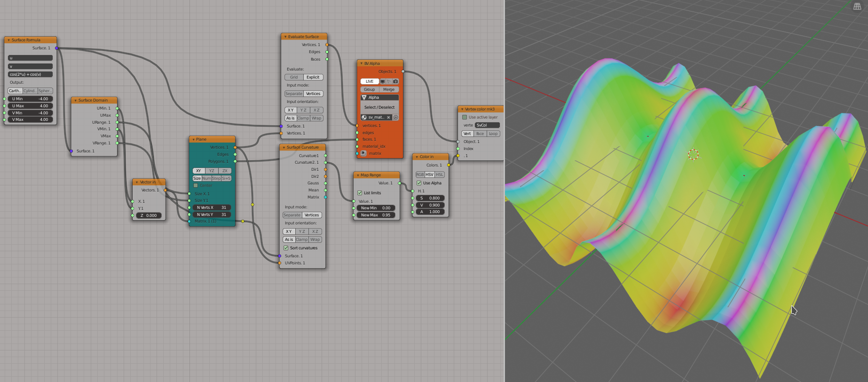
Task: Uncheck the Sort curvatures checkbox
Action: 286,248
